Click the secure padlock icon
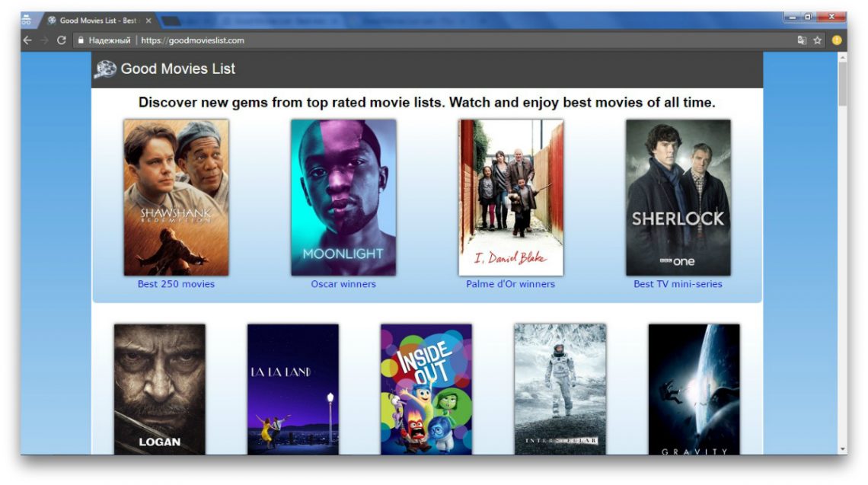 [81, 40]
